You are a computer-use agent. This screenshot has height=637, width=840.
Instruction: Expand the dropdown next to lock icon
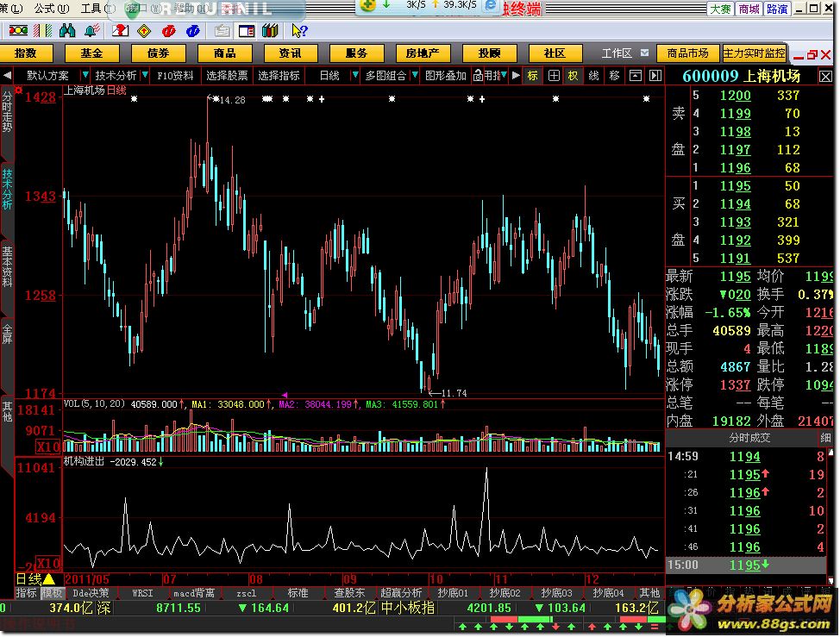click(x=505, y=76)
